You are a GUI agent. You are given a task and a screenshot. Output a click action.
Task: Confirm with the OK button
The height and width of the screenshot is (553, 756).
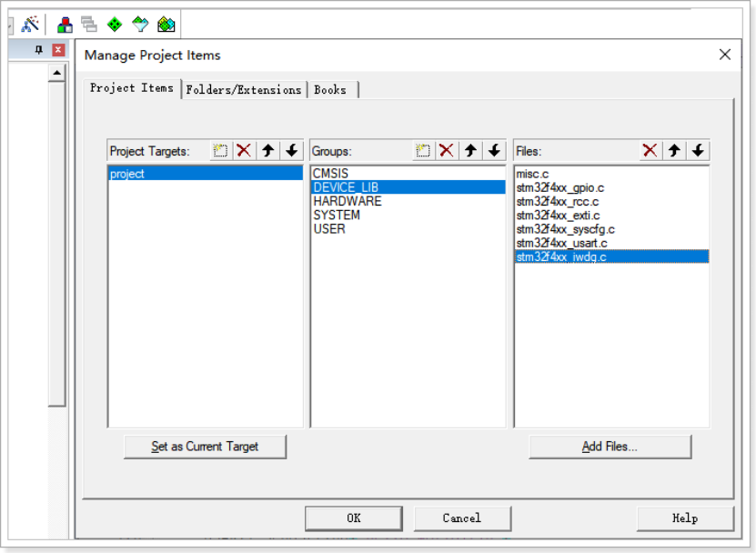[353, 518]
